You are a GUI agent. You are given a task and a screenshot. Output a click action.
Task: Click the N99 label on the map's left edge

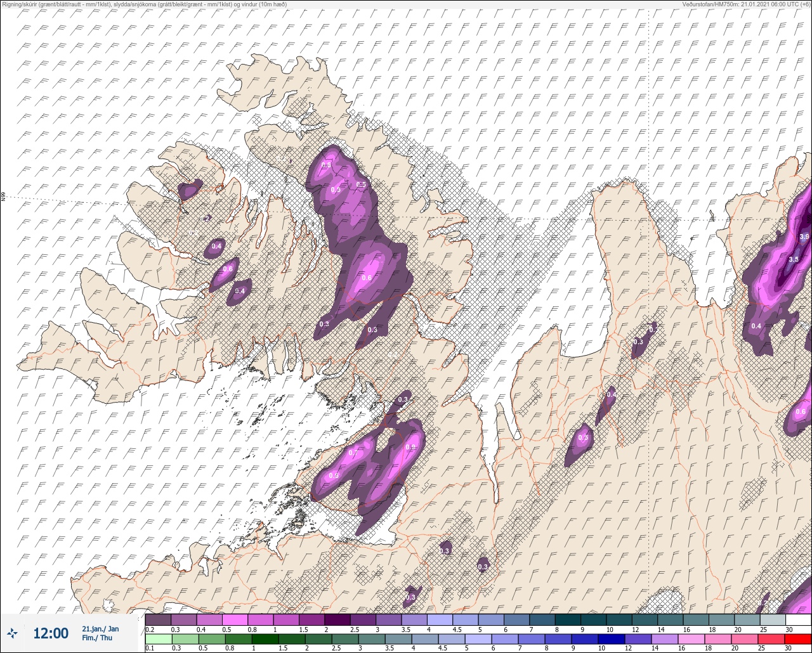[x=3, y=197]
